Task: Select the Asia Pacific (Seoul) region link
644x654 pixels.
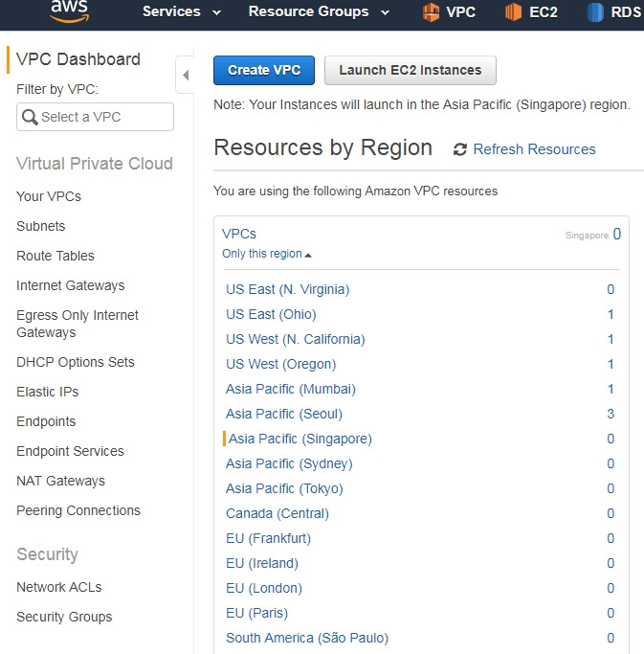Action: [x=284, y=414]
